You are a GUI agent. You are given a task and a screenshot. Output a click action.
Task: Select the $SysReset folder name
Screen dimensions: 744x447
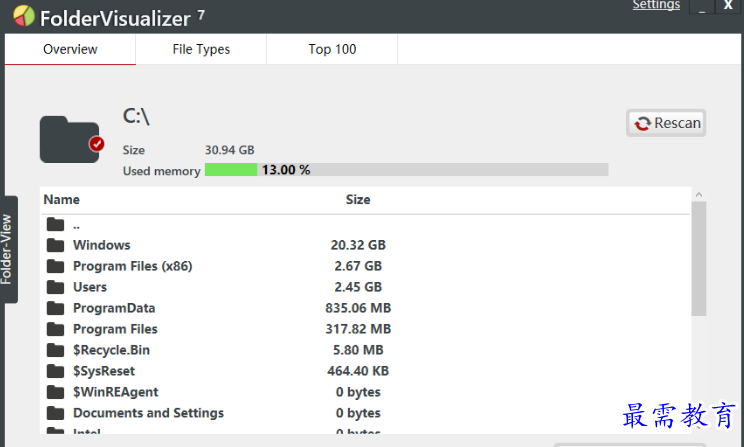(x=104, y=371)
